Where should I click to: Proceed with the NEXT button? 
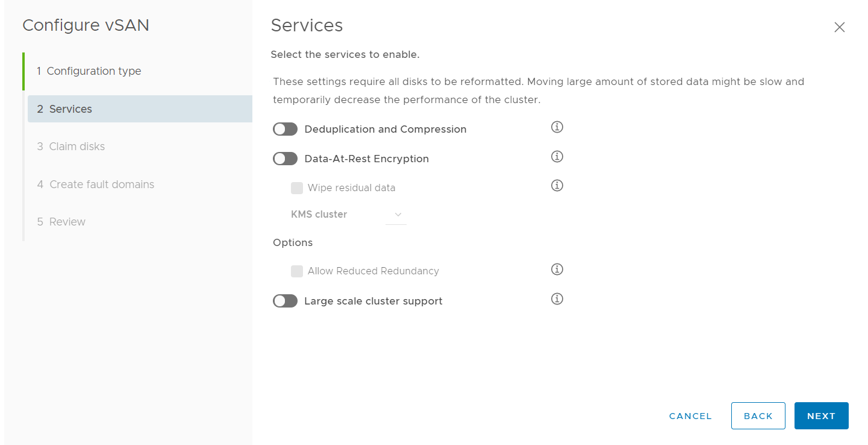[x=822, y=416]
